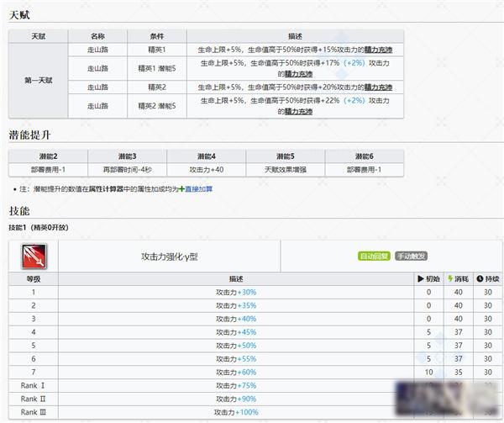Click the 精英1 condition cell

(157, 50)
